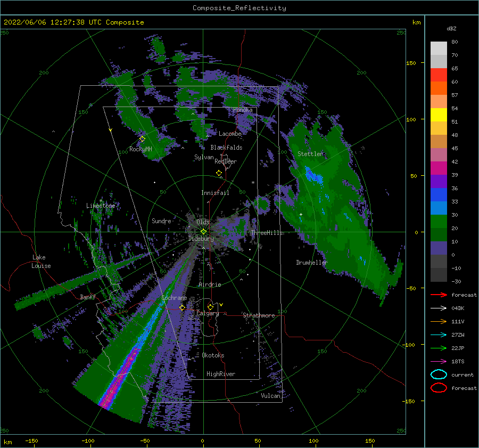Click the Composite_Reflectivity title
The height and width of the screenshot is (448, 479).
pos(239,8)
